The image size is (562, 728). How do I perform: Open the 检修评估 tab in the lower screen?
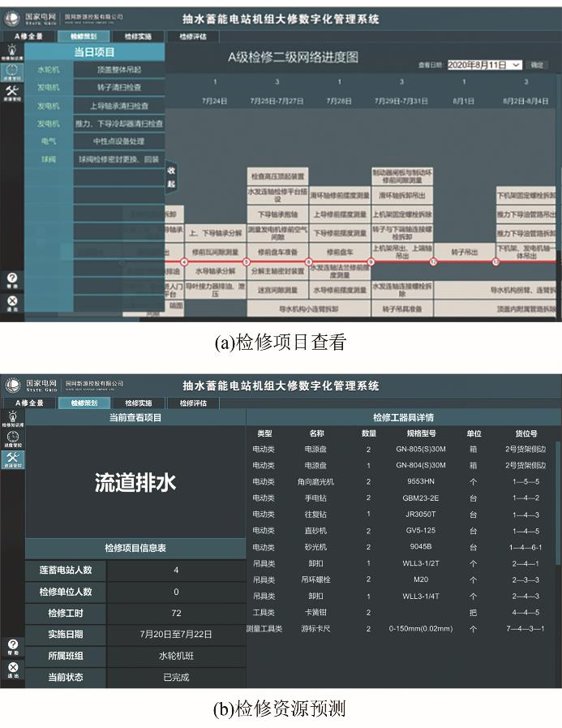tap(193, 403)
